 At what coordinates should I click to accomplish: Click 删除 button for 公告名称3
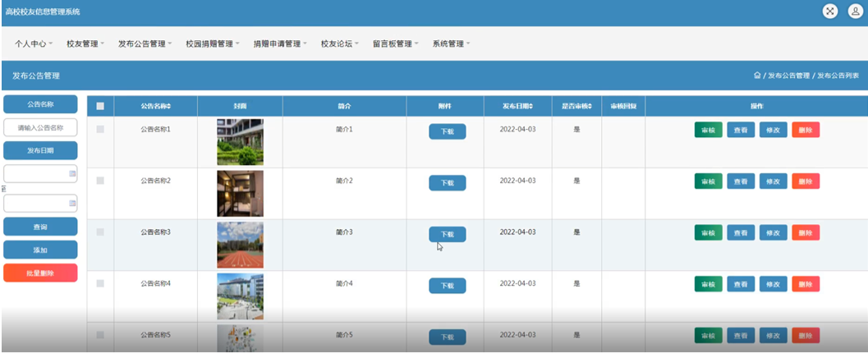(806, 233)
